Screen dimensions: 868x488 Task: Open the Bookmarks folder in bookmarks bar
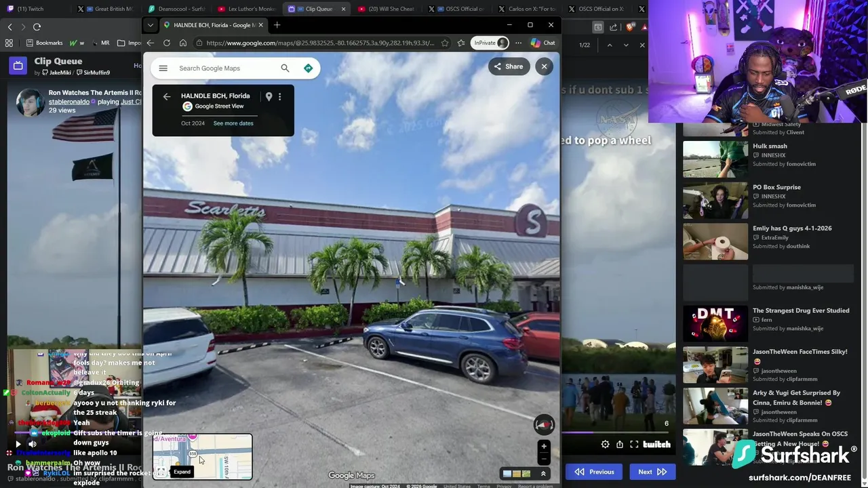pos(44,43)
